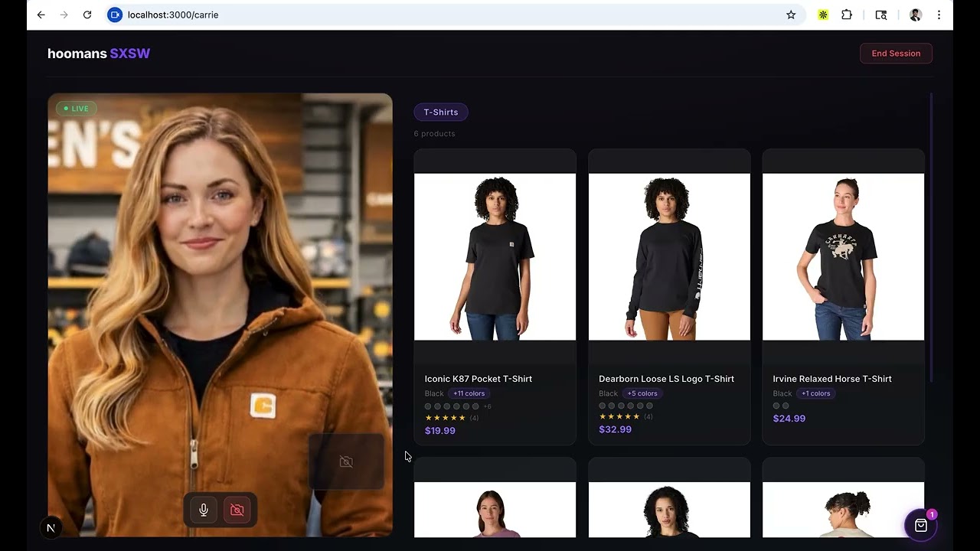Click the product list scrollbar
This screenshot has width=980, height=551.
click(931, 237)
